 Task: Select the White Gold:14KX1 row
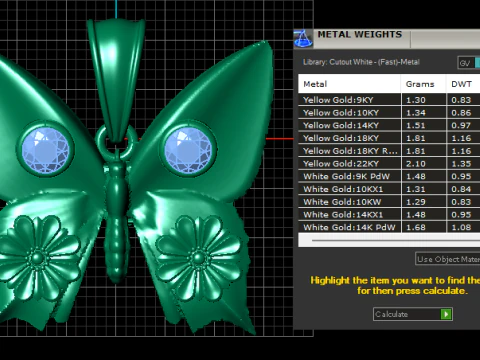click(x=389, y=215)
